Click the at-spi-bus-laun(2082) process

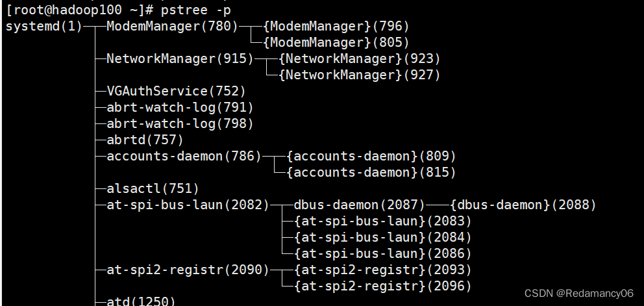pyautogui.click(x=188, y=205)
